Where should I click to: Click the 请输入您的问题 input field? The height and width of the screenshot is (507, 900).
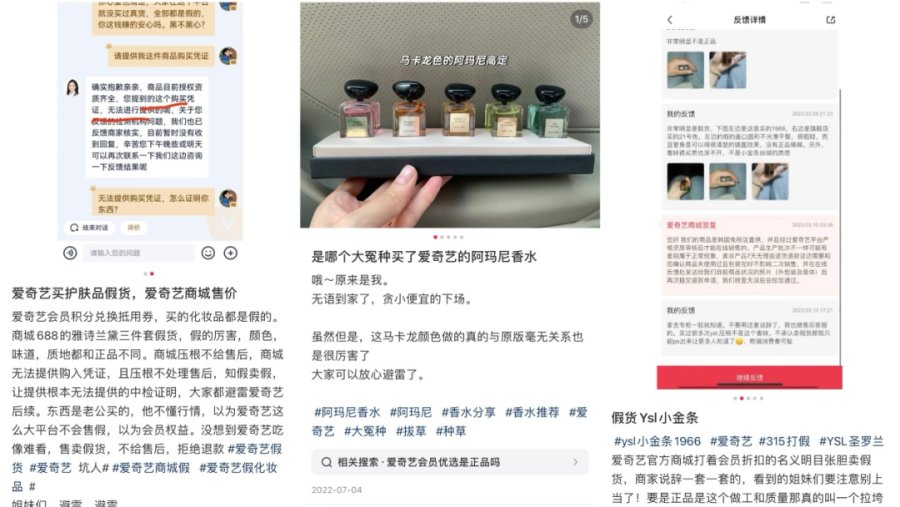click(139, 253)
